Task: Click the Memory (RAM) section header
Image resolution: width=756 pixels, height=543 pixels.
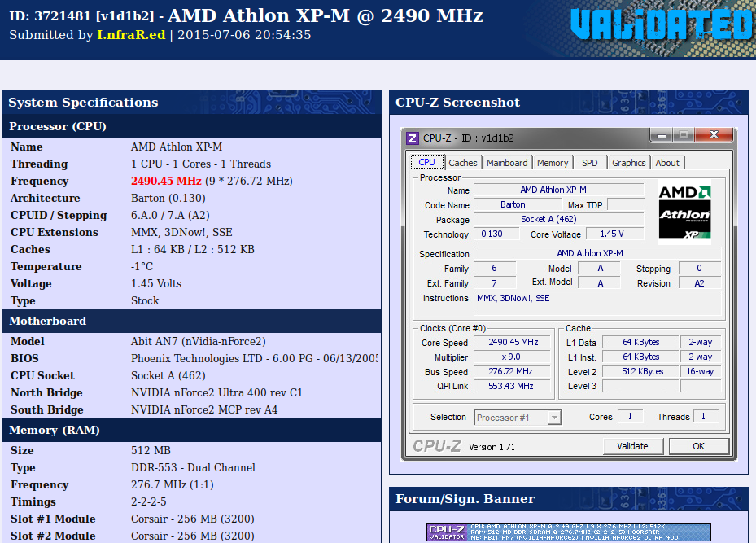Action: click(192, 430)
